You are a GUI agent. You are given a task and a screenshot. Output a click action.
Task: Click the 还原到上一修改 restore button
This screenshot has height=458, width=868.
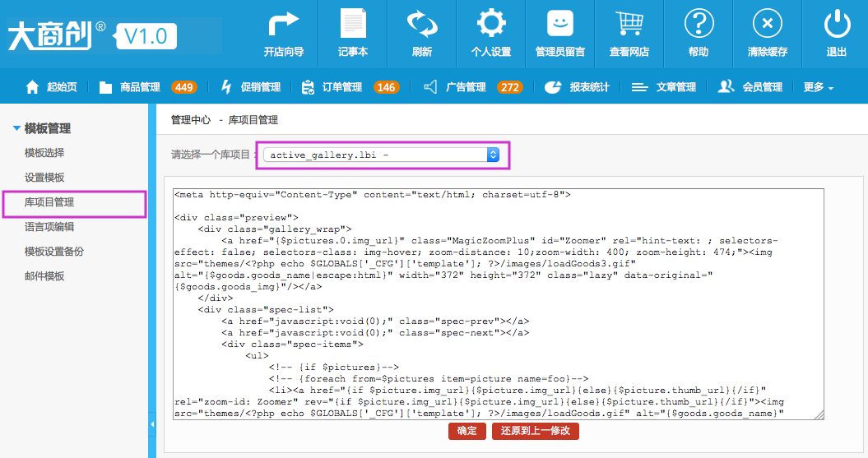tap(536, 431)
